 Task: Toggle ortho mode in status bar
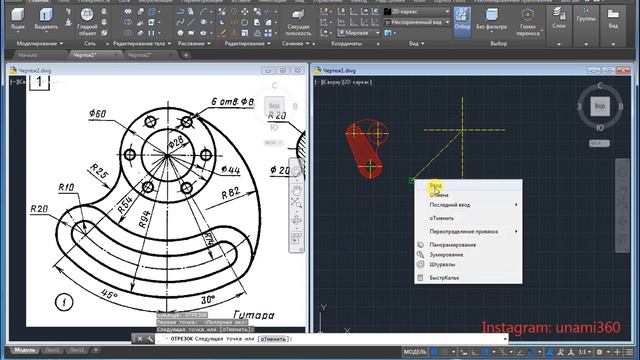pyautogui.click(x=475, y=352)
